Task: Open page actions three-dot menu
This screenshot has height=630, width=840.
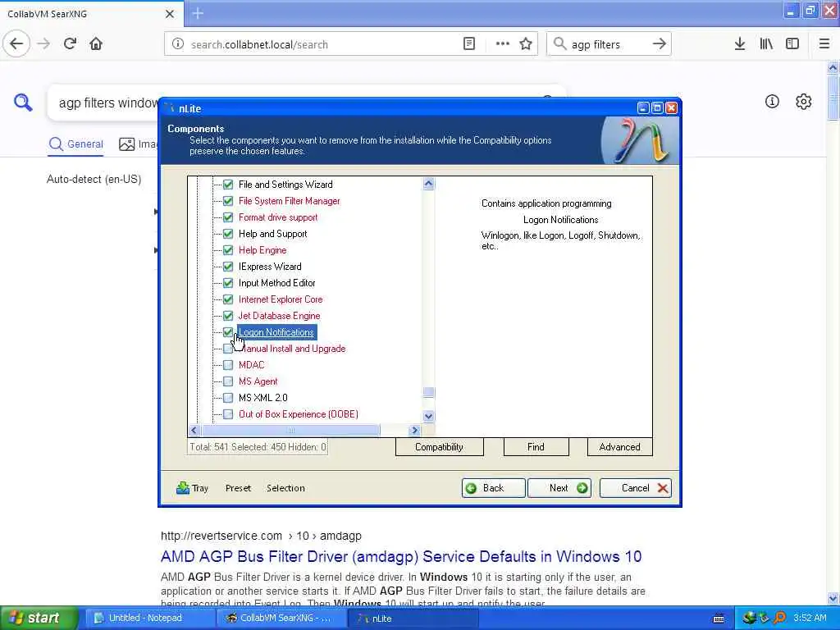Action: [503, 44]
